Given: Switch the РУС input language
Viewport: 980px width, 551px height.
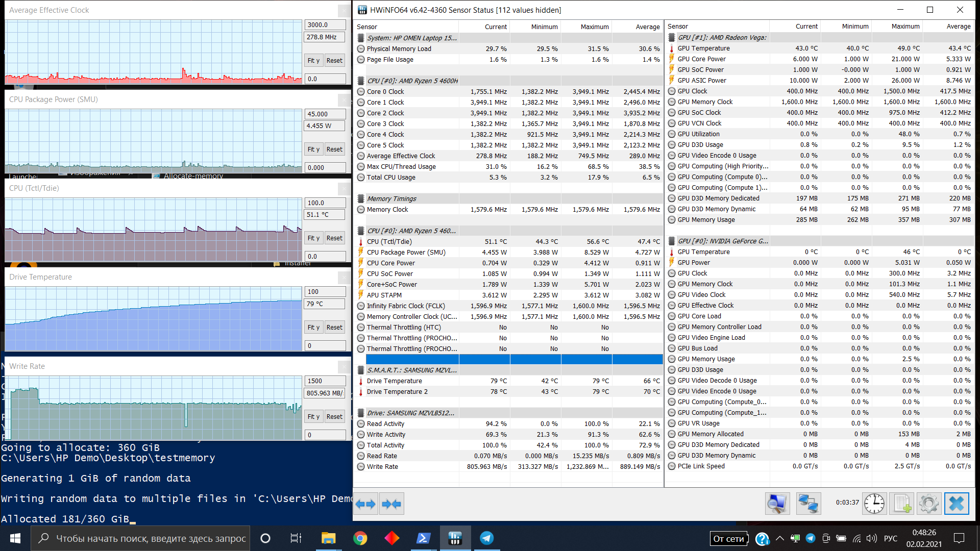Looking at the screenshot, I should (x=891, y=538).
